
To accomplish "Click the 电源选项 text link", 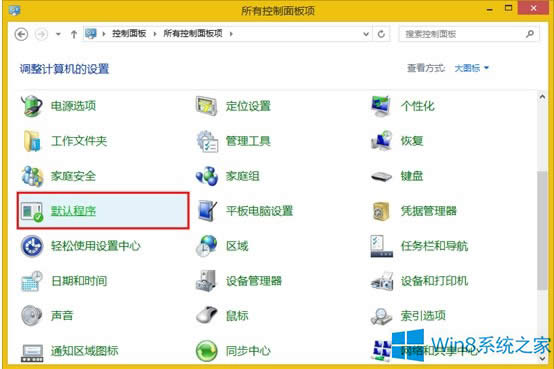I will point(73,106).
